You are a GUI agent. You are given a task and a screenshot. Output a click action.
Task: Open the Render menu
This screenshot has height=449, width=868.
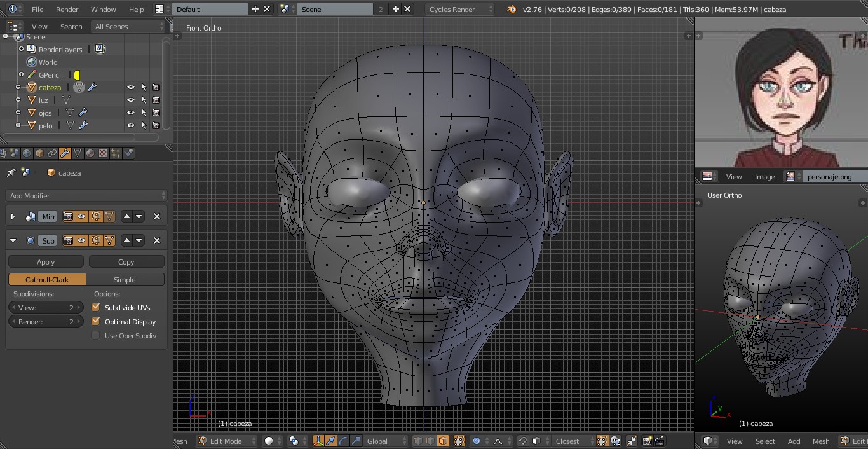pyautogui.click(x=67, y=10)
